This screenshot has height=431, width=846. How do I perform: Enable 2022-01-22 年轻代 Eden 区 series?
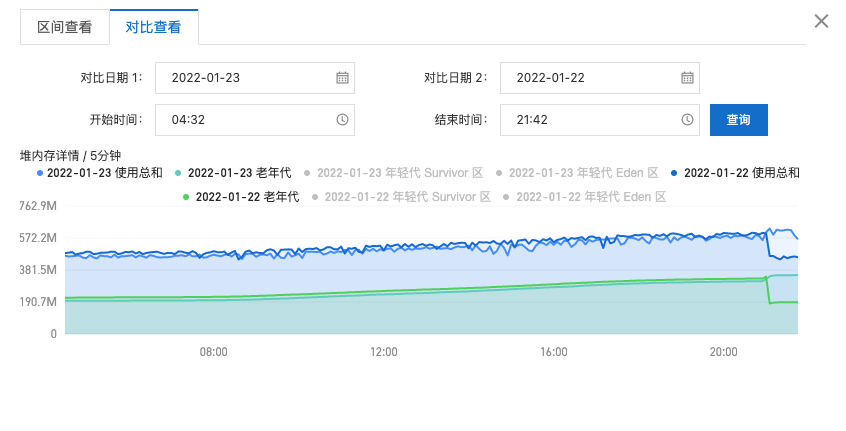coord(585,197)
